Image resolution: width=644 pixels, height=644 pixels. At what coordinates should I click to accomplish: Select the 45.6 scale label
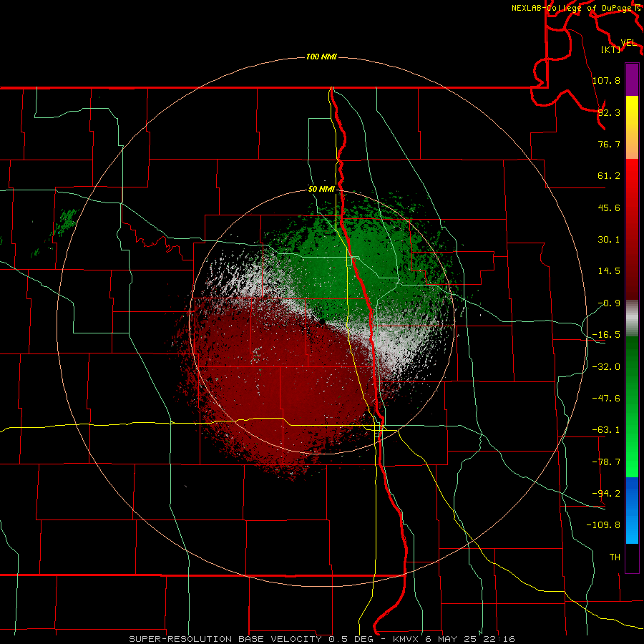[x=609, y=208]
